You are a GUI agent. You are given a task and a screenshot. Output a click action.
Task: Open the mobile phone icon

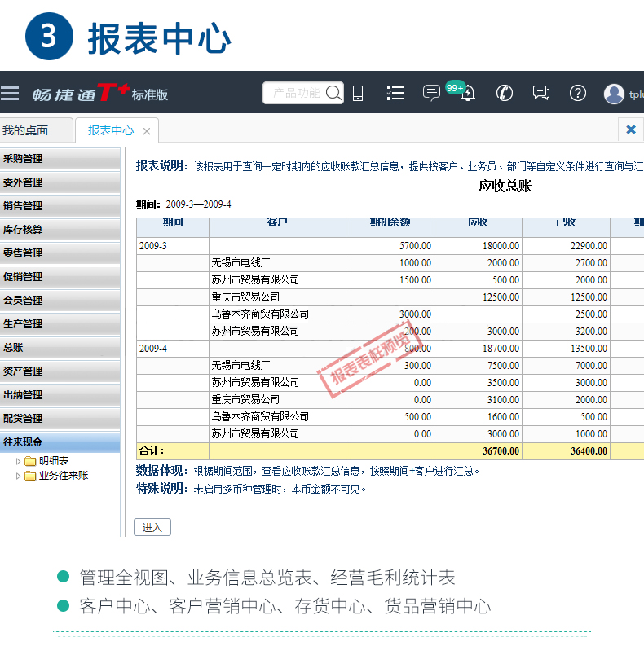(x=358, y=94)
